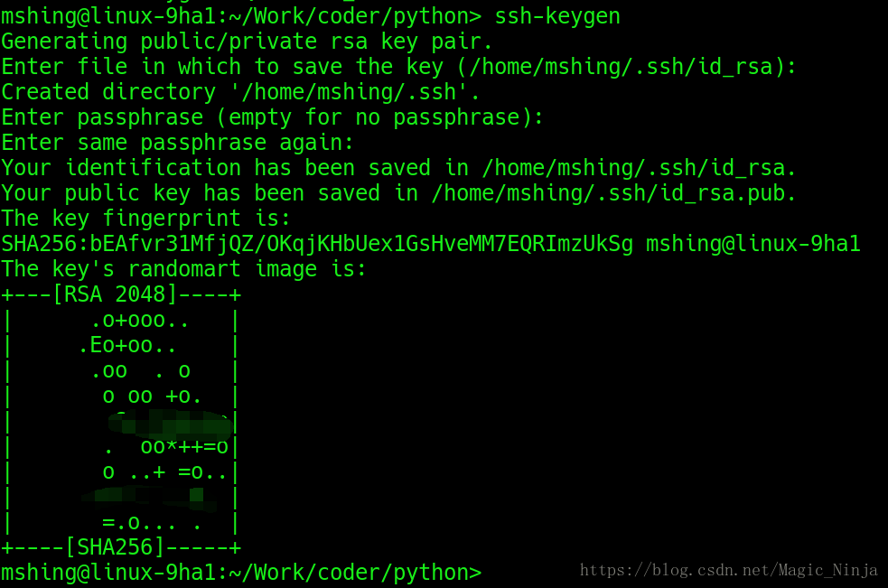Click the randomart row 'oo*++=o'
The width and height of the screenshot is (888, 588).
point(184,447)
